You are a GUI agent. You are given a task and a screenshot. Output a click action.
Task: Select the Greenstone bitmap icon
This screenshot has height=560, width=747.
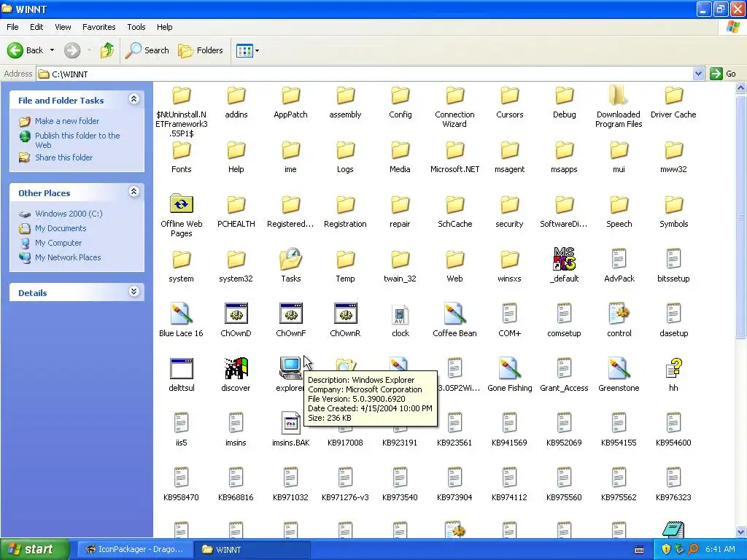[619, 368]
